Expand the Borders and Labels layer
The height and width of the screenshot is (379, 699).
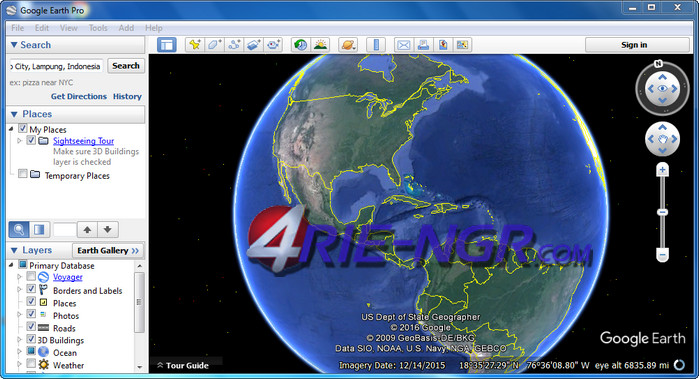(x=19, y=290)
